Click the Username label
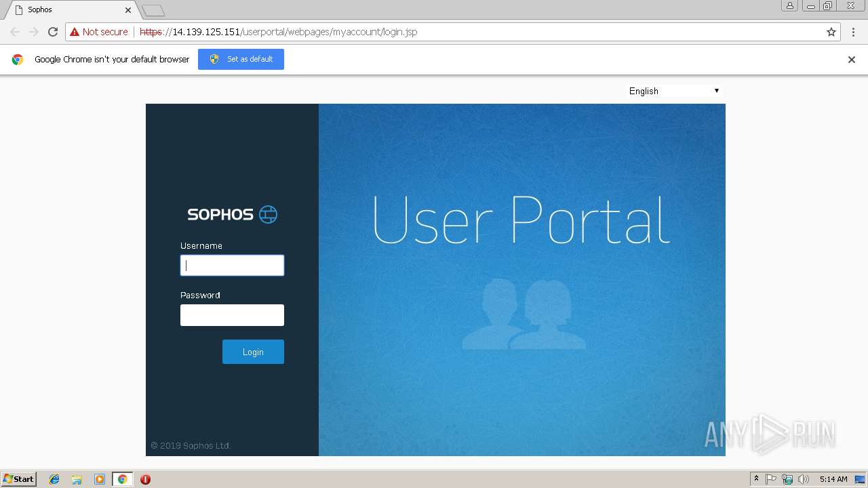Viewport: 868px width, 488px height. point(201,246)
